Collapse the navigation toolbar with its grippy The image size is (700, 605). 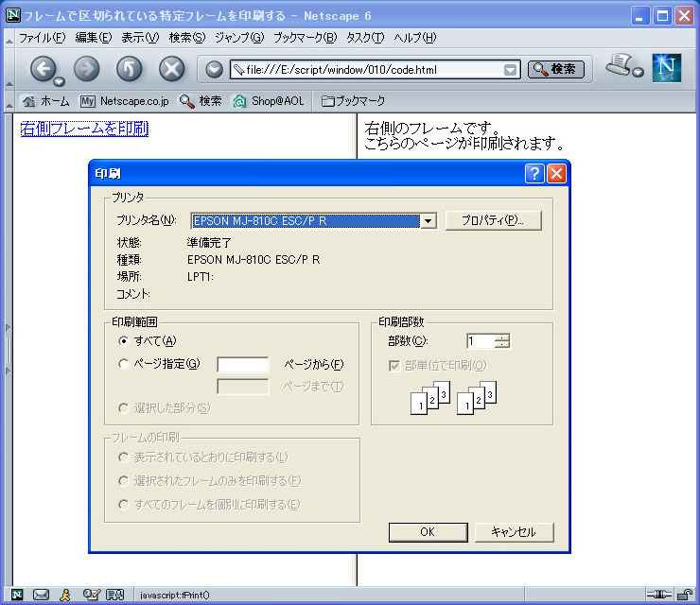(x=9, y=69)
